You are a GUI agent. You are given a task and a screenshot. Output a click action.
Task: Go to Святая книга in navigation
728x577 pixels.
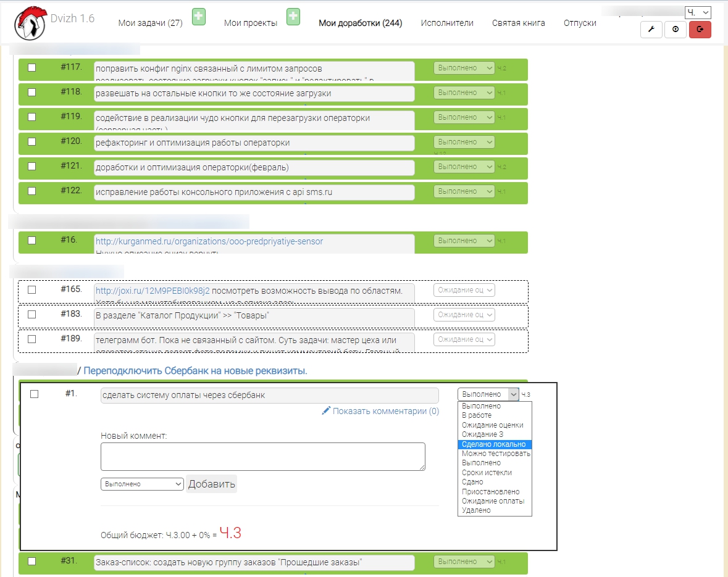tap(518, 23)
